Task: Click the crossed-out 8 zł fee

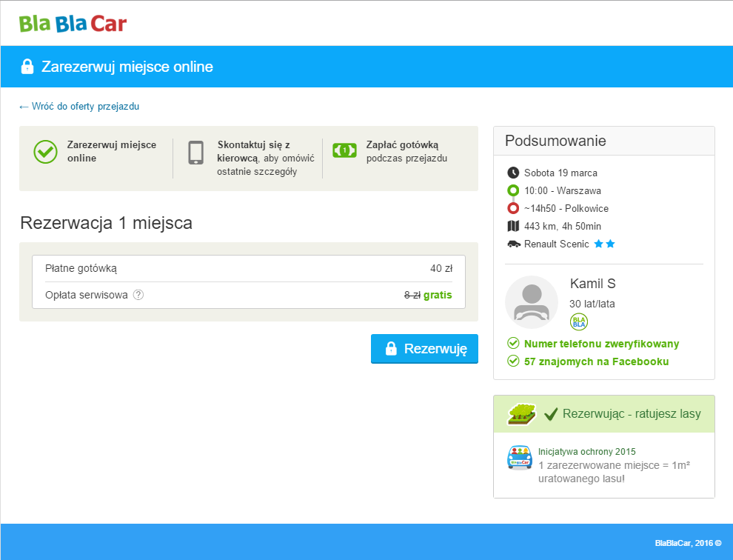Action: (x=412, y=295)
